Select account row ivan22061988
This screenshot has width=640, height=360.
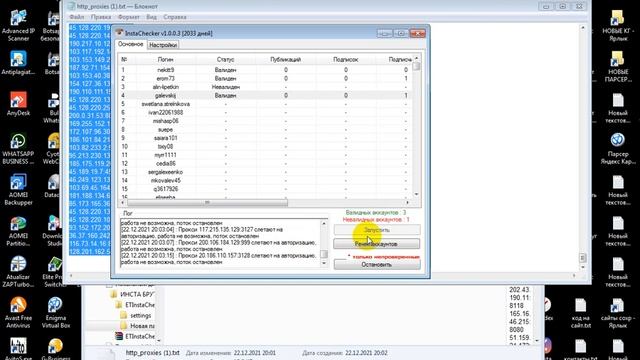point(265,113)
